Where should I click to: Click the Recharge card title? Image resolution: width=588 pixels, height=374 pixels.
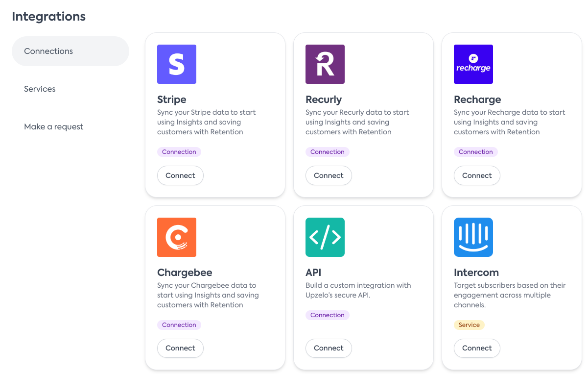(x=477, y=100)
